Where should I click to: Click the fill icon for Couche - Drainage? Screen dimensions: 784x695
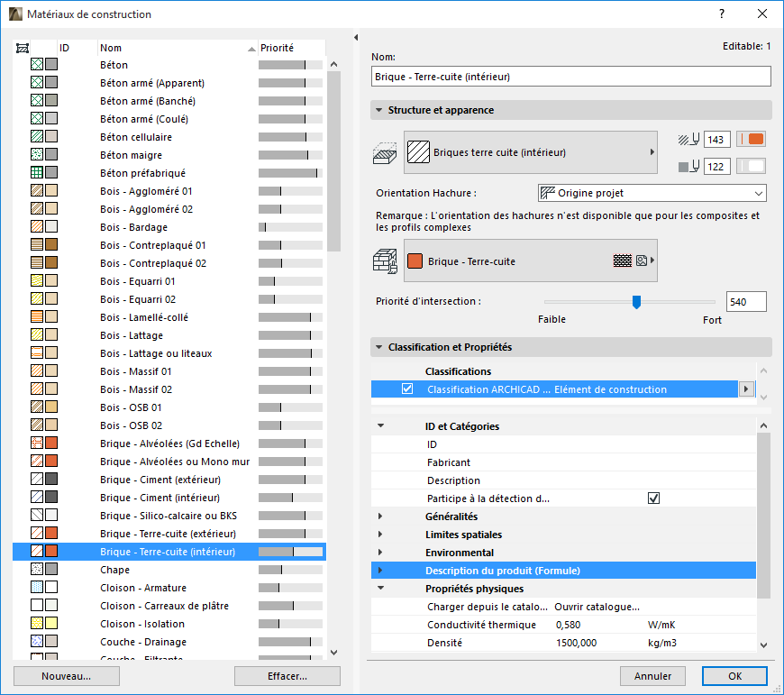37,641
